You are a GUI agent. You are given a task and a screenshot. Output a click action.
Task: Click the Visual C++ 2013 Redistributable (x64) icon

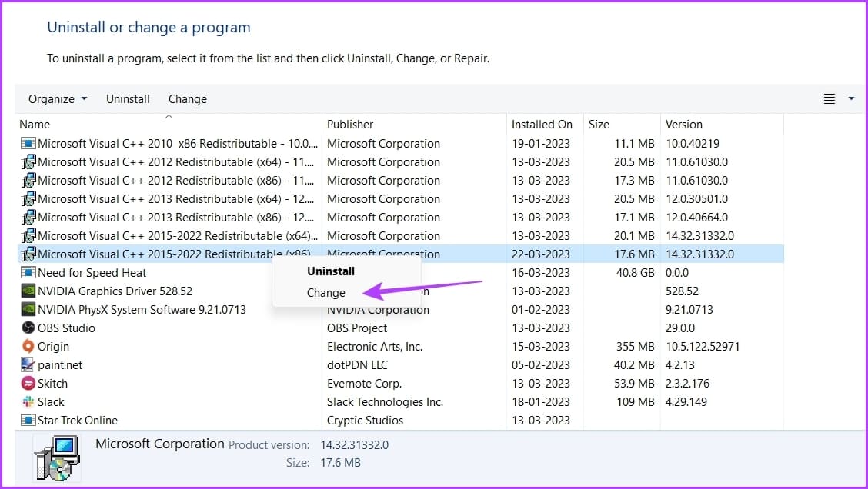tap(28, 198)
